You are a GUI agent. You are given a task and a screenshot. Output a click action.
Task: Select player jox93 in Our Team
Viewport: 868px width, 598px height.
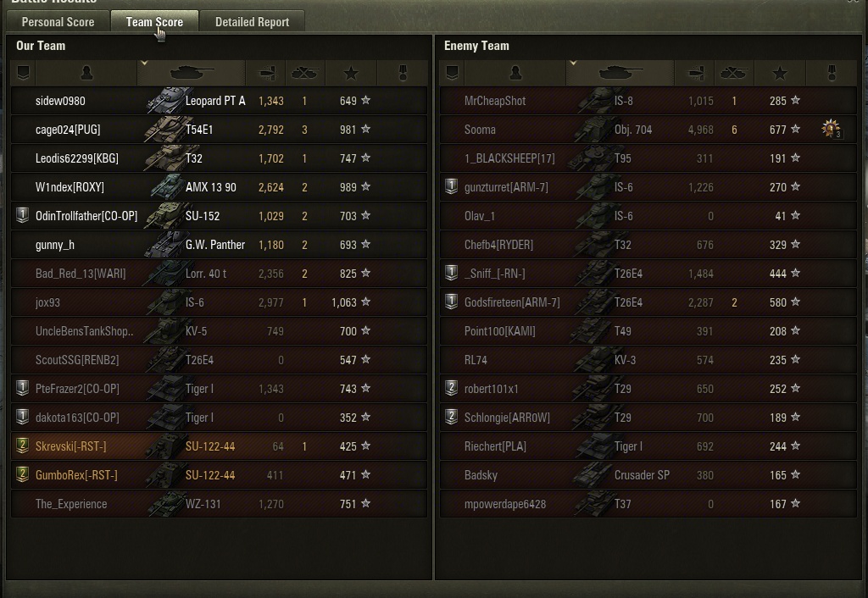pos(48,302)
